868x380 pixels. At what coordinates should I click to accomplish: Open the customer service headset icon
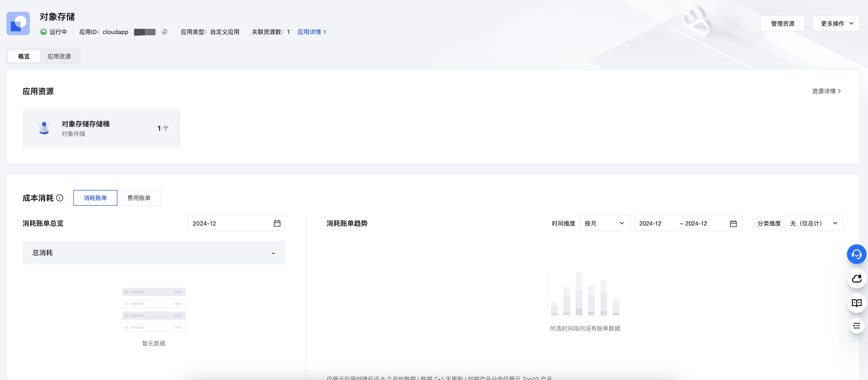pos(856,254)
